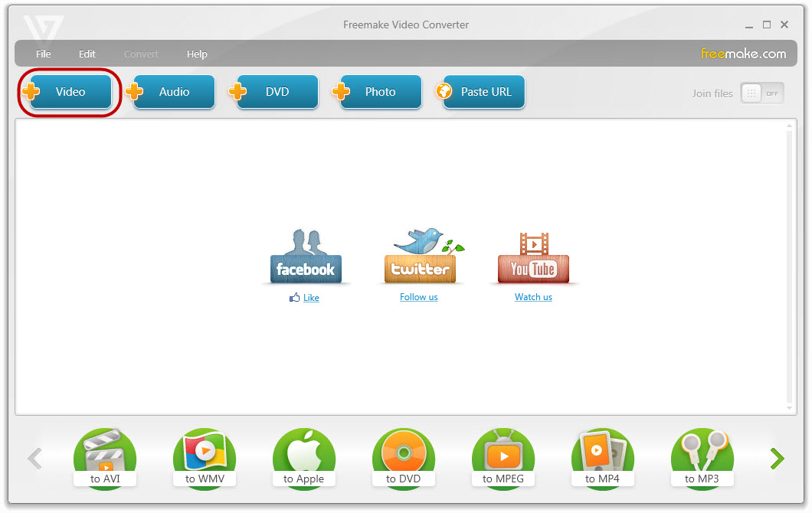Open the Watch us link

[533, 297]
